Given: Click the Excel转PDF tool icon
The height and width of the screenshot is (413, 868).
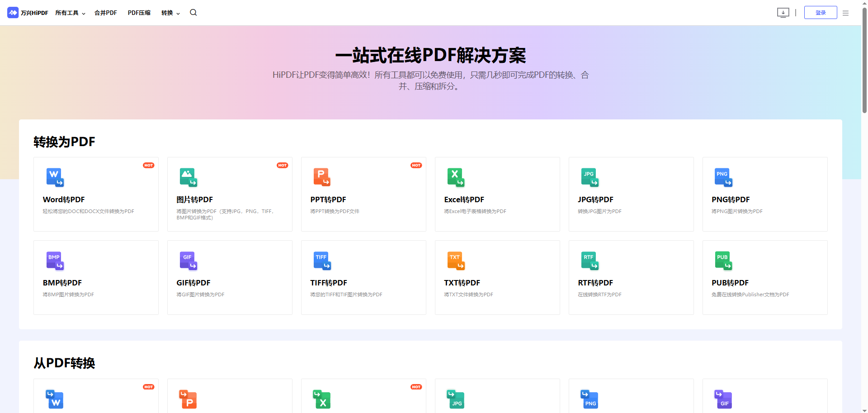Looking at the screenshot, I should click(x=456, y=177).
